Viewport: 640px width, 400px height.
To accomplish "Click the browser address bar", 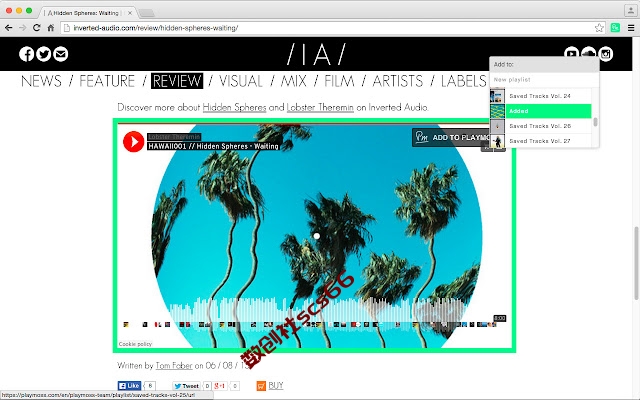I will pos(331,28).
